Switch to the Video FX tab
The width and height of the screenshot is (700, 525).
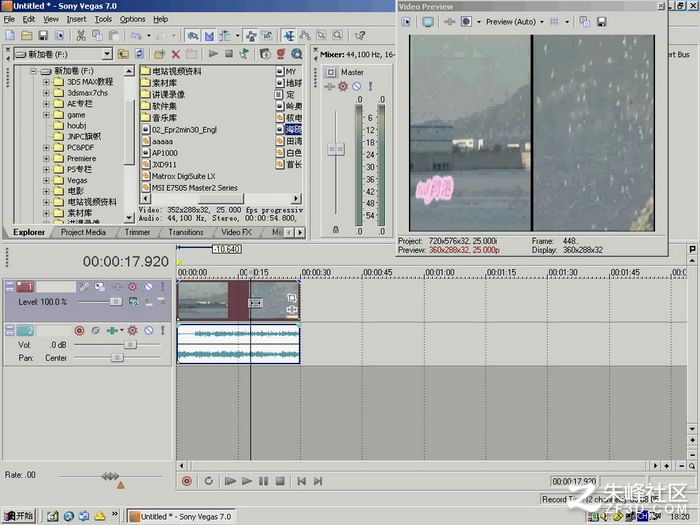[x=236, y=232]
